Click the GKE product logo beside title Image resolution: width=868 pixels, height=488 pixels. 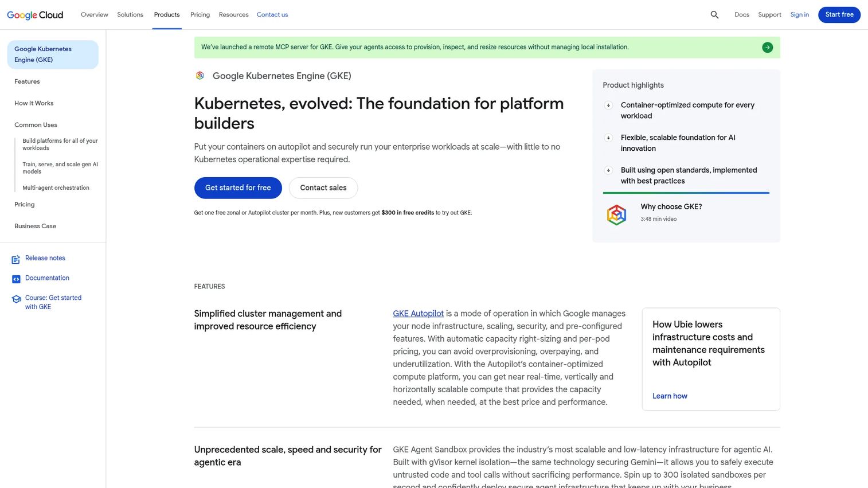pyautogui.click(x=200, y=76)
